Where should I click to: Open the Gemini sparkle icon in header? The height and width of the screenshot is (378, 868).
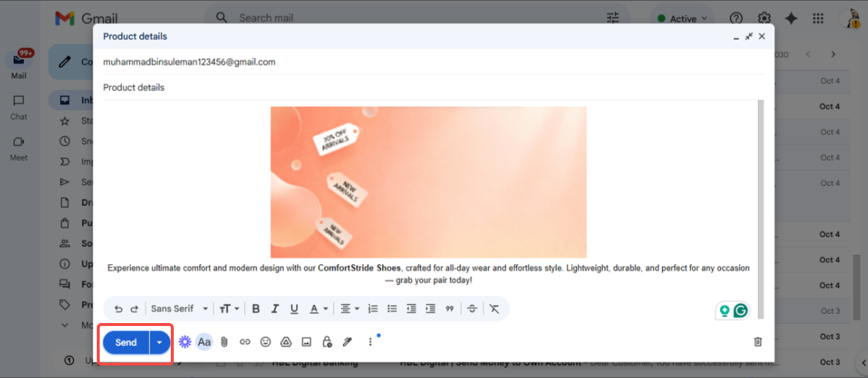pos(792,18)
